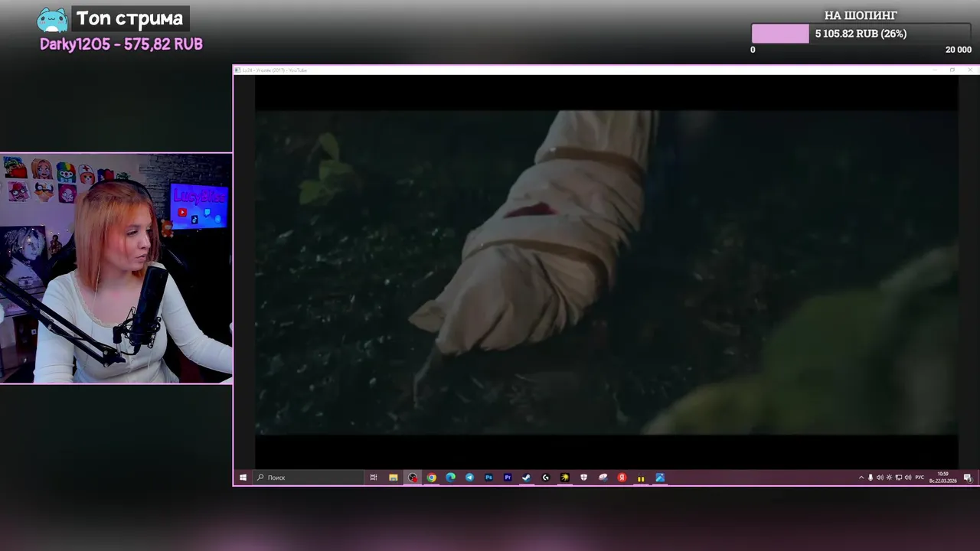Click the Топ стрима header label
980x551 pixels.
click(x=129, y=18)
